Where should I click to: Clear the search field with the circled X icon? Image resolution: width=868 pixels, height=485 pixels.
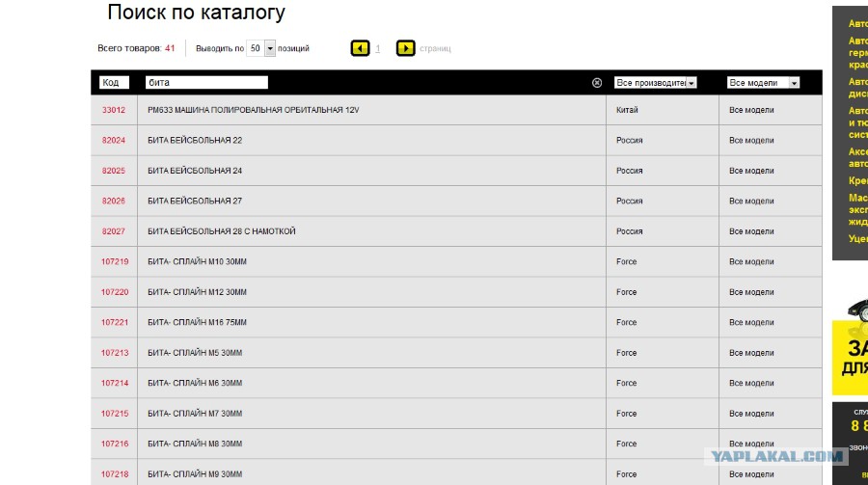[597, 83]
